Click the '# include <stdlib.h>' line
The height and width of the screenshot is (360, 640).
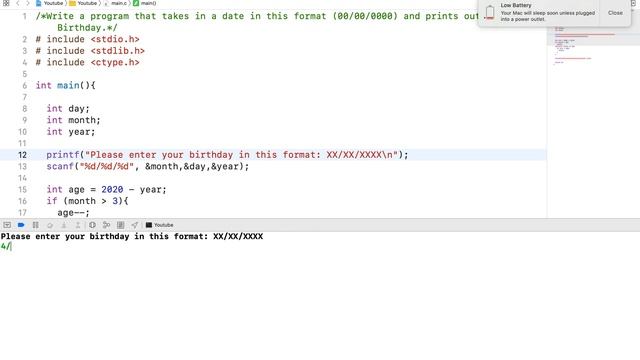click(x=90, y=51)
